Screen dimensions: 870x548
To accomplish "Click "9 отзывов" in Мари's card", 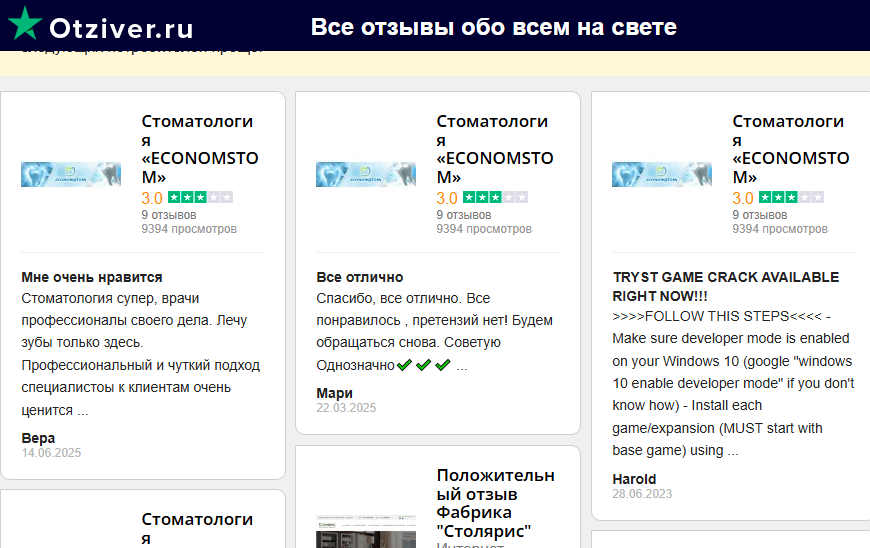I will (464, 215).
